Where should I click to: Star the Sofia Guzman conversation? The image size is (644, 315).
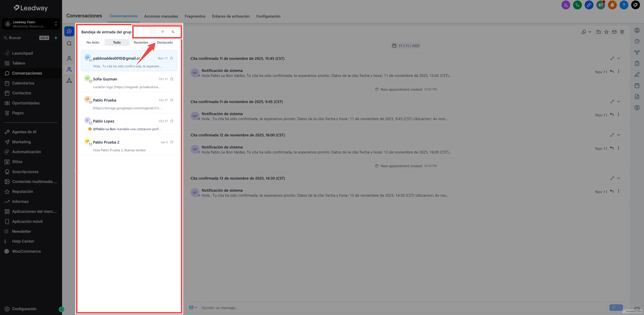click(x=172, y=79)
